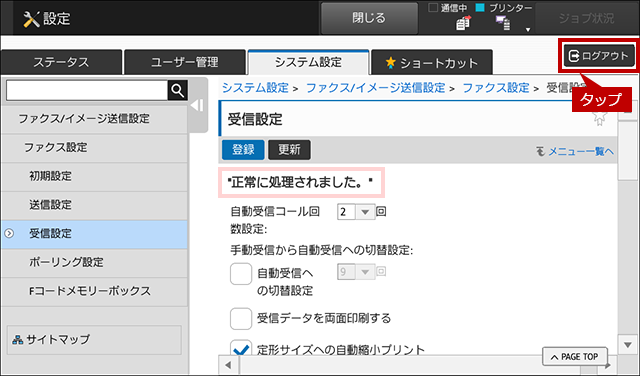
Task: Open システム設定 breadcrumb link
Action: click(x=255, y=88)
